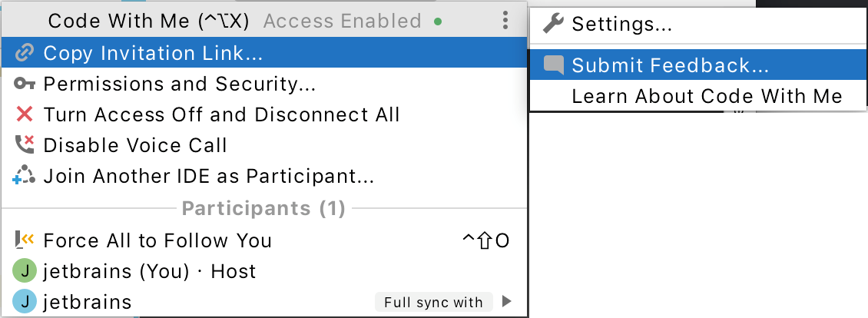Open the Full sync with mode selector
The width and height of the screenshot is (868, 318).
[433, 302]
